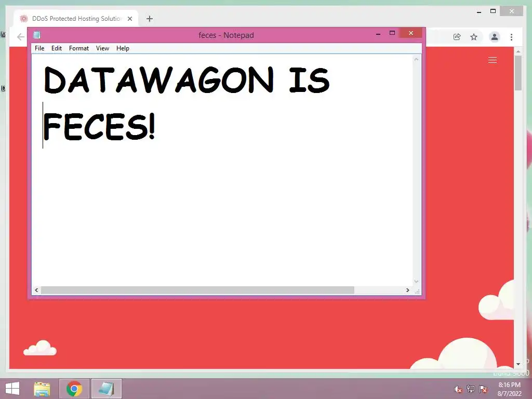Click the Chrome back arrow

pos(21,37)
